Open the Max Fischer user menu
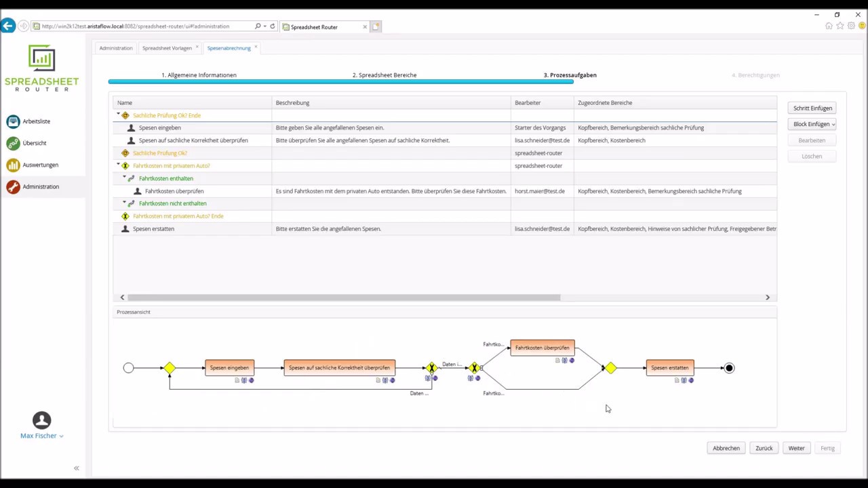Viewport: 868px width, 488px height. (x=41, y=436)
